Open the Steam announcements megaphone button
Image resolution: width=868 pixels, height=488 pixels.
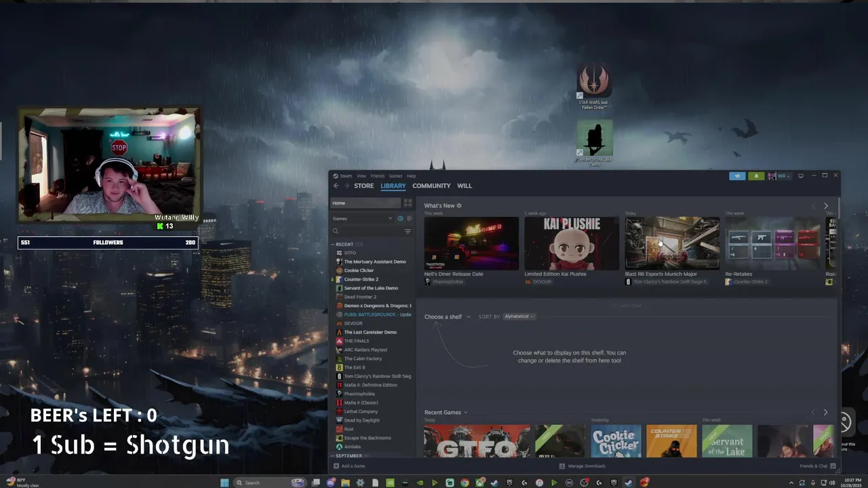point(737,176)
